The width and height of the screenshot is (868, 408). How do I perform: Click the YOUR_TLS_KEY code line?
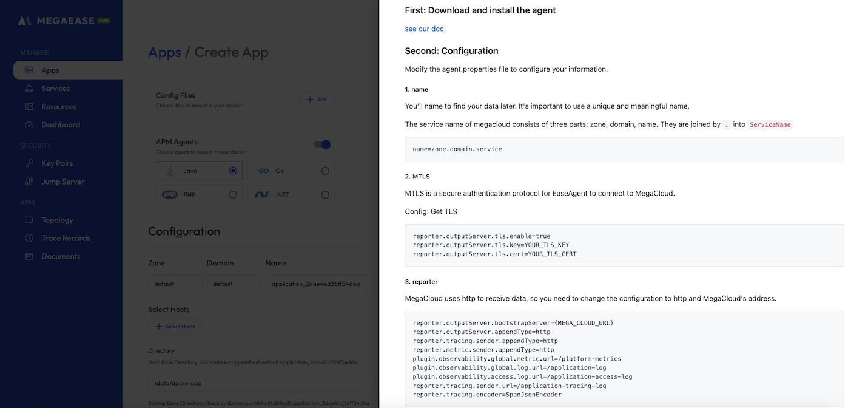coord(491,245)
